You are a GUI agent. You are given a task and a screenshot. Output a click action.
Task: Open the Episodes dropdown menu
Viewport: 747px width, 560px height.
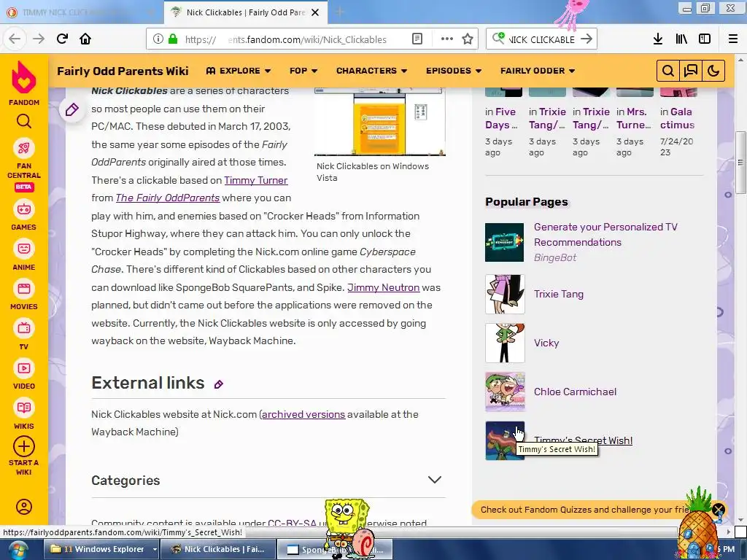pos(454,71)
